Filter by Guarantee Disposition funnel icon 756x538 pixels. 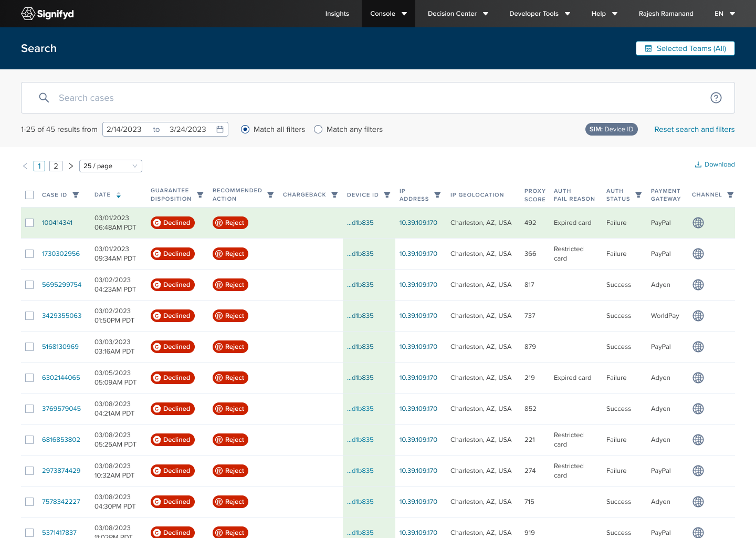coord(200,195)
